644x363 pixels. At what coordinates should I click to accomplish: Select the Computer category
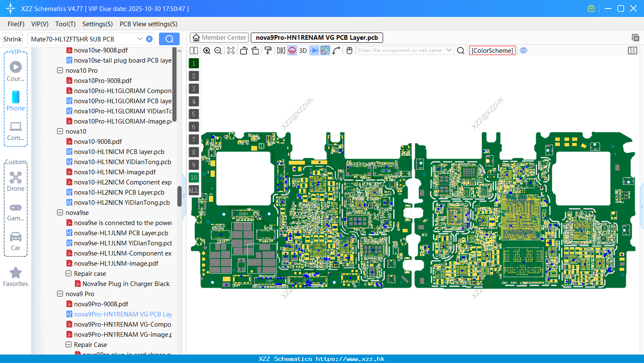[16, 131]
